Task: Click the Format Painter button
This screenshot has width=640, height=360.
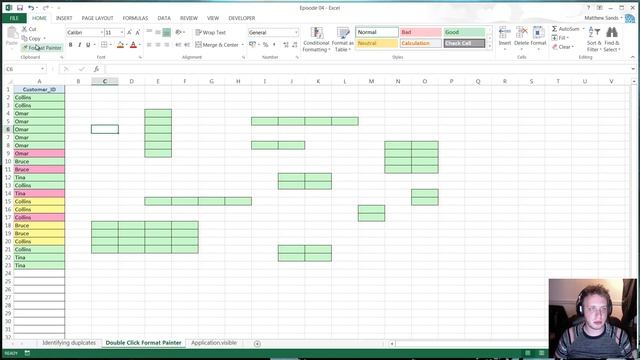Action: coord(42,48)
